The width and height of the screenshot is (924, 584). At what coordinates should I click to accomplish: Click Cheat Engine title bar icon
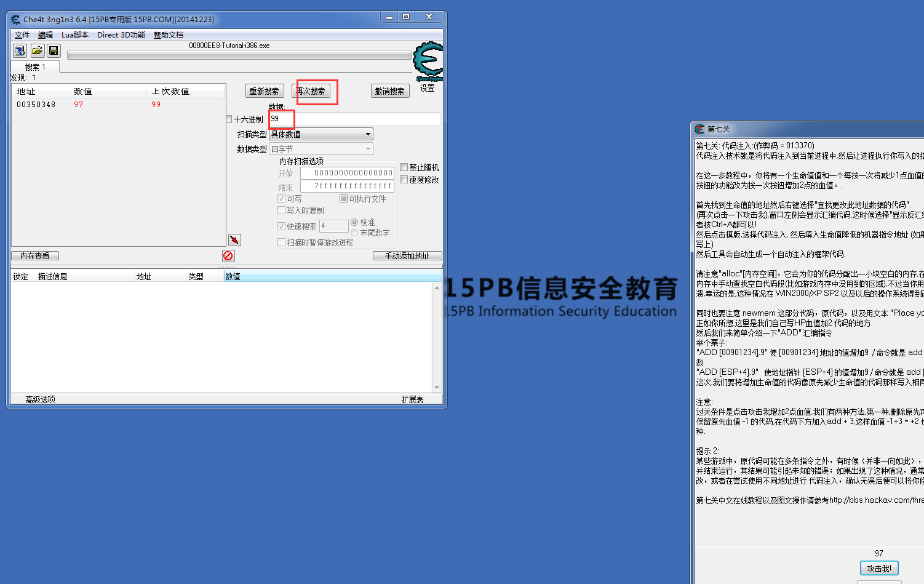(x=15, y=19)
